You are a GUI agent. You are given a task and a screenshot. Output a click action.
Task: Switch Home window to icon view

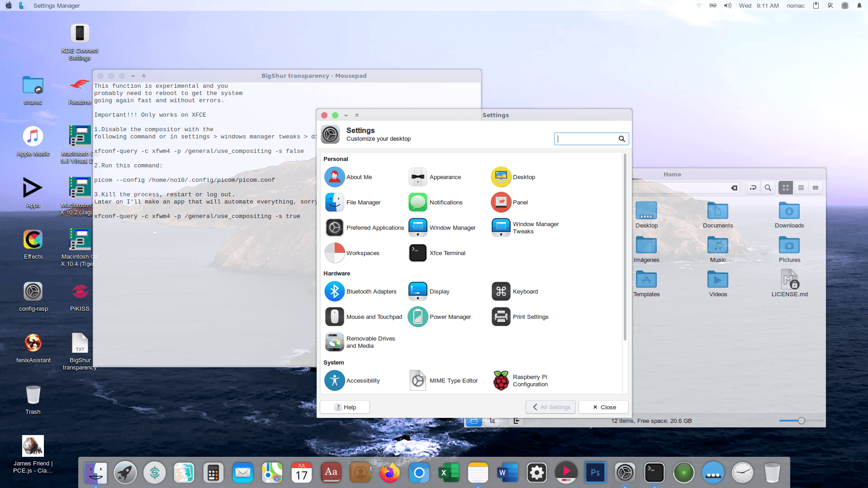(786, 188)
